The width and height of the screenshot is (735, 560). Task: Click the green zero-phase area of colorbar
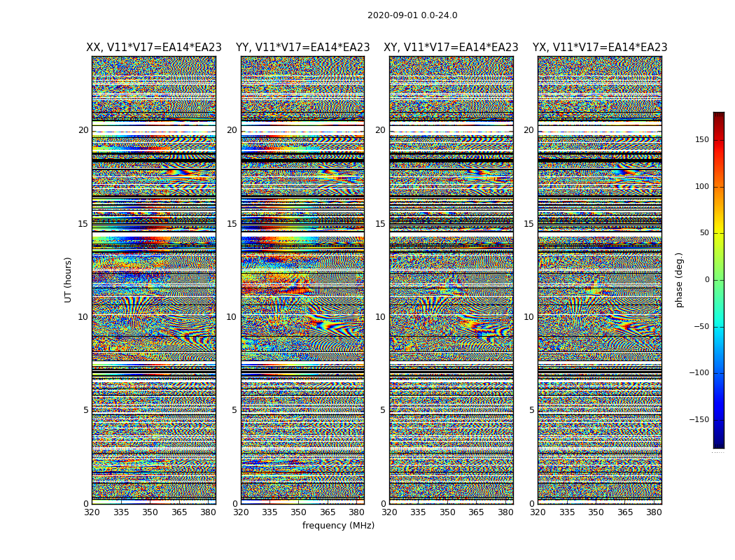click(x=719, y=280)
